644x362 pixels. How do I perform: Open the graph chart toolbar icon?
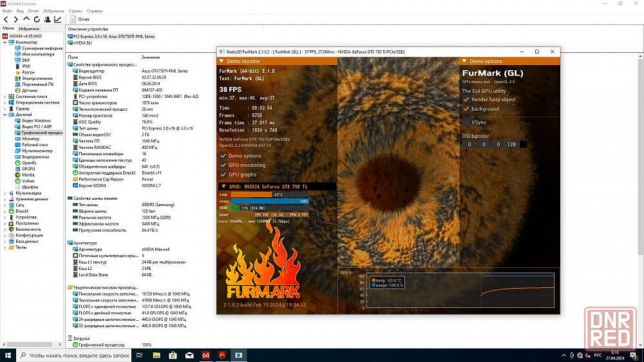point(57,19)
